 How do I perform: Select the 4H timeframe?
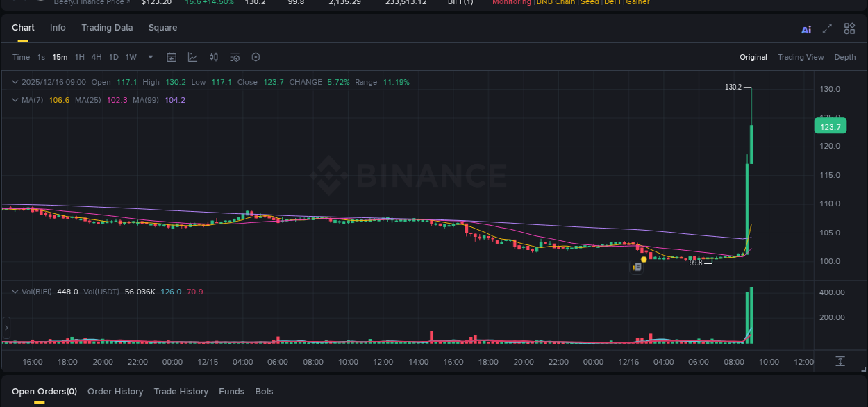[97, 57]
